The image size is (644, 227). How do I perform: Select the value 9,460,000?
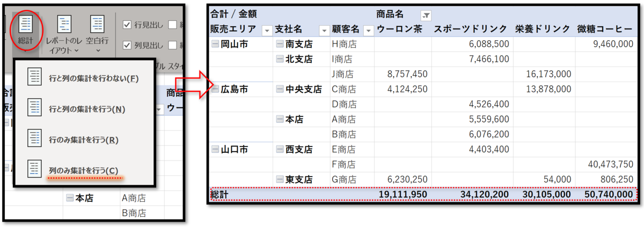point(613,45)
